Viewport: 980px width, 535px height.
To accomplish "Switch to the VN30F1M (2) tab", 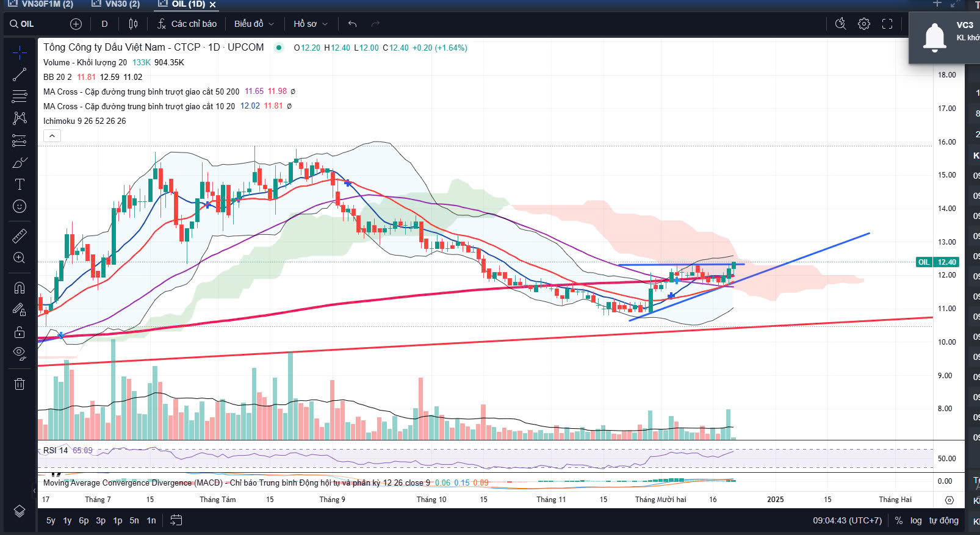I will pos(41,4).
